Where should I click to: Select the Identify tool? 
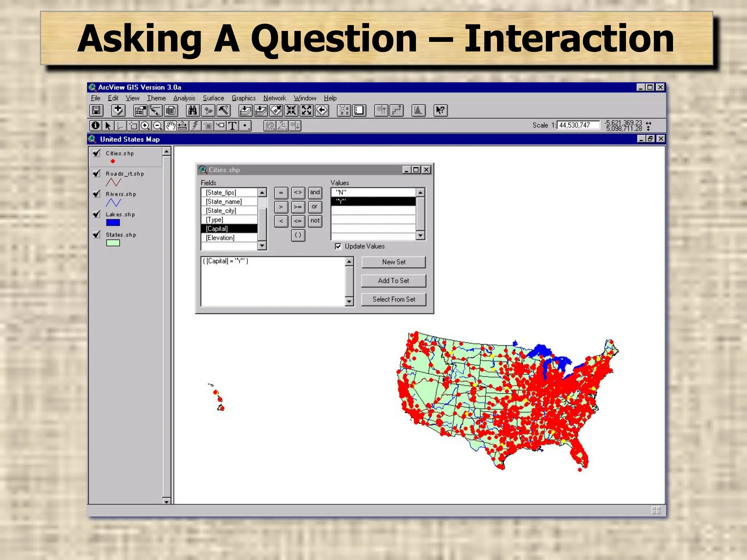point(96,126)
